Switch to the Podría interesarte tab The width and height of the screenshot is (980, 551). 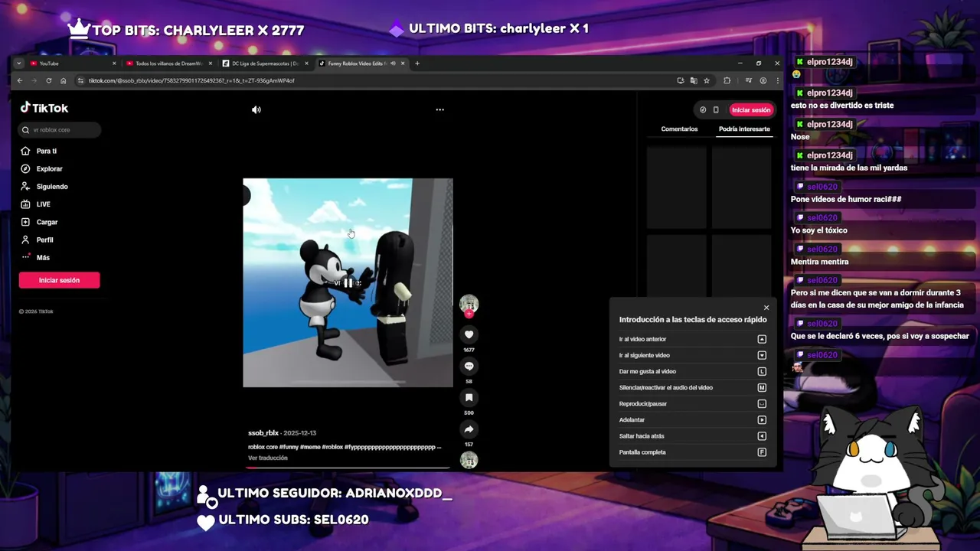[744, 129]
